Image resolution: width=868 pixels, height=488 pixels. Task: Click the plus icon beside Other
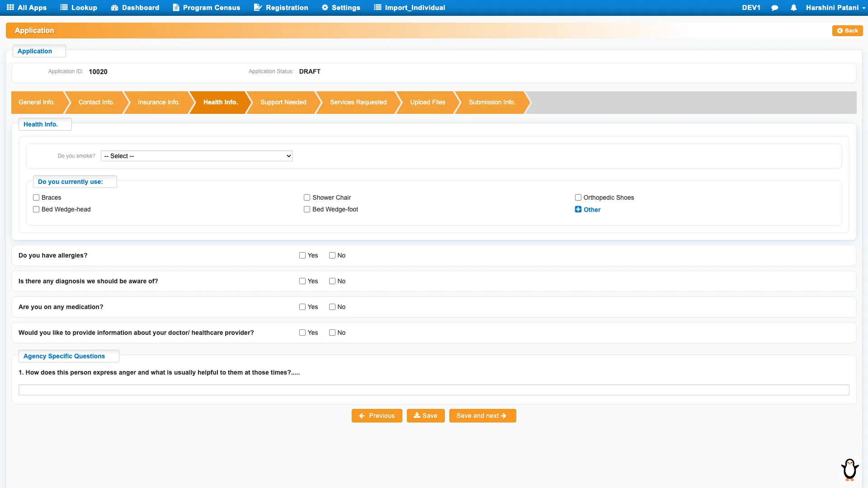pos(578,209)
